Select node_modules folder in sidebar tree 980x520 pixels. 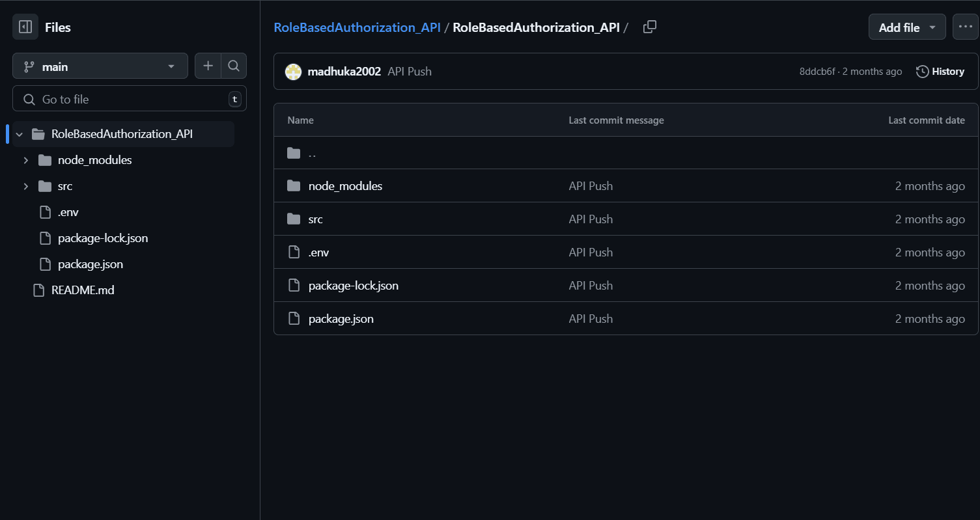(94, 160)
